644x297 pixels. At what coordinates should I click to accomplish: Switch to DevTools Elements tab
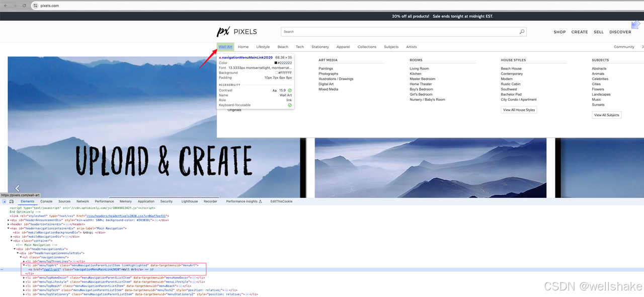27,201
